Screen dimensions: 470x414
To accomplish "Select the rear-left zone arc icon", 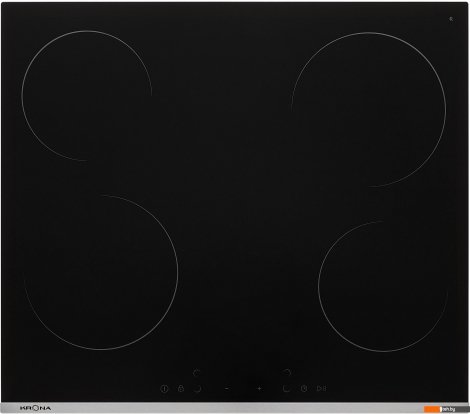I will 197,372.
